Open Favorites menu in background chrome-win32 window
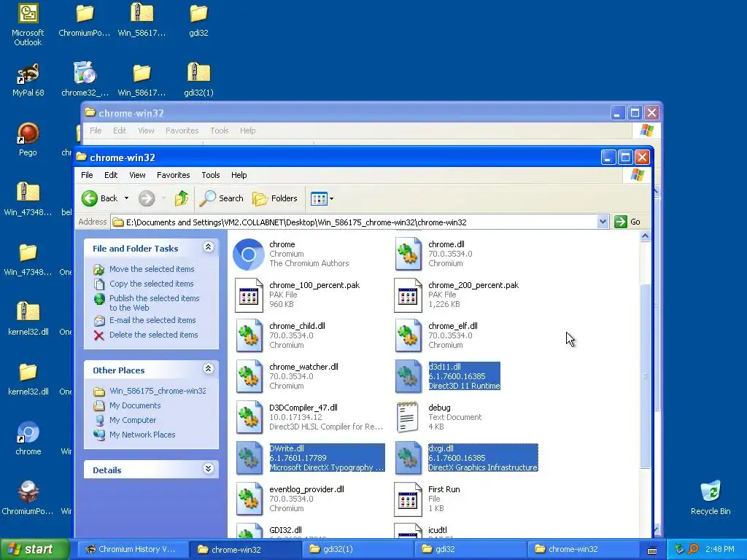 click(x=182, y=131)
